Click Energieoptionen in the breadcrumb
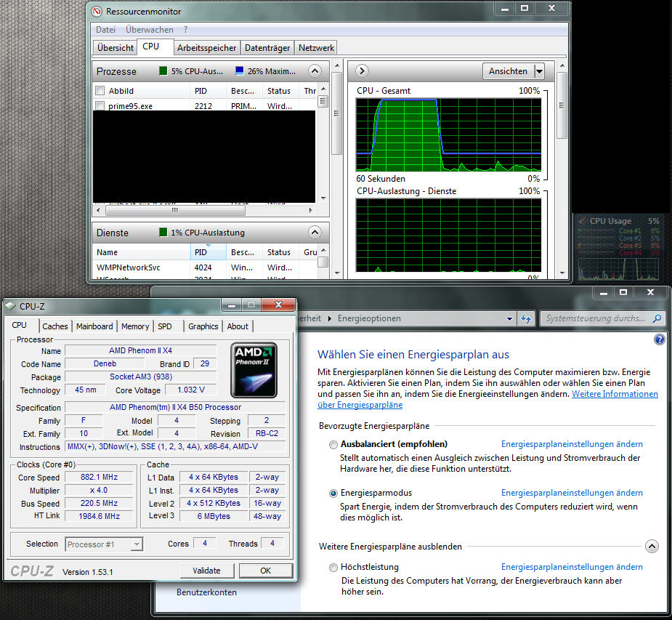 pyautogui.click(x=369, y=318)
